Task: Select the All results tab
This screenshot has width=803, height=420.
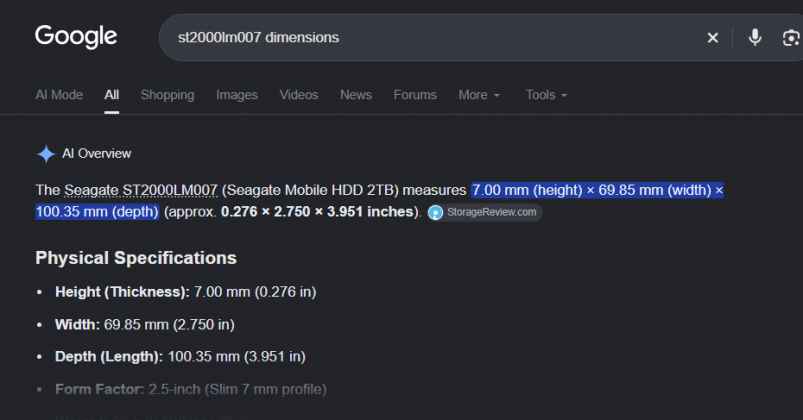Action: click(112, 95)
